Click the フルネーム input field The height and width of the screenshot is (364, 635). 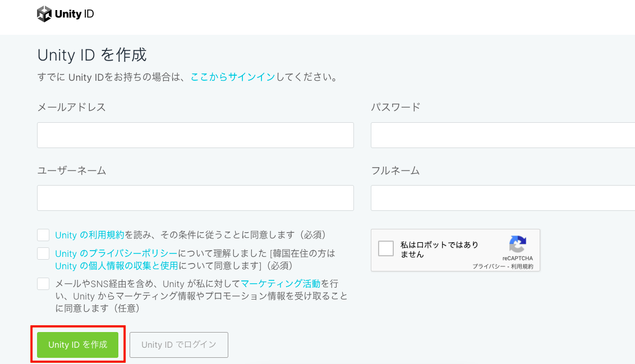(502, 198)
